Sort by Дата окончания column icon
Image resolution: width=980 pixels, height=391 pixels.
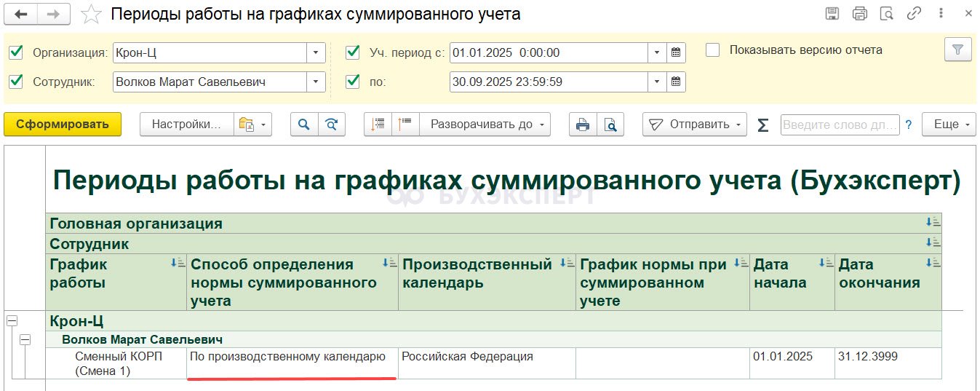pos(933,263)
